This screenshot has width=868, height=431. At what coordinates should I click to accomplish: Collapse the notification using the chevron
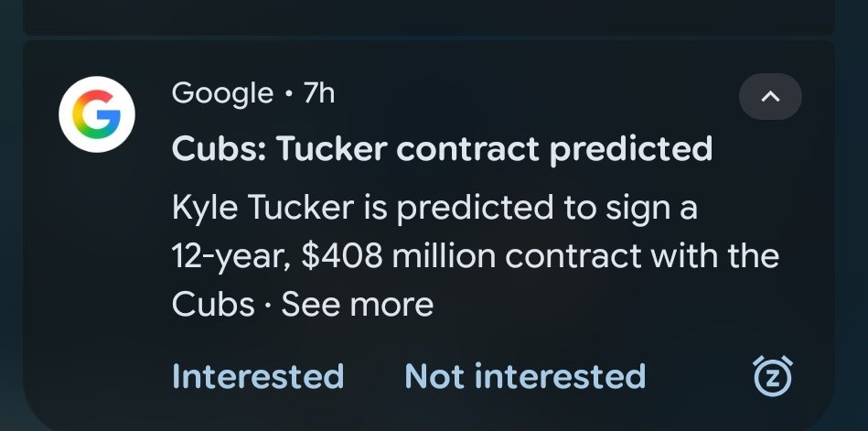(770, 96)
